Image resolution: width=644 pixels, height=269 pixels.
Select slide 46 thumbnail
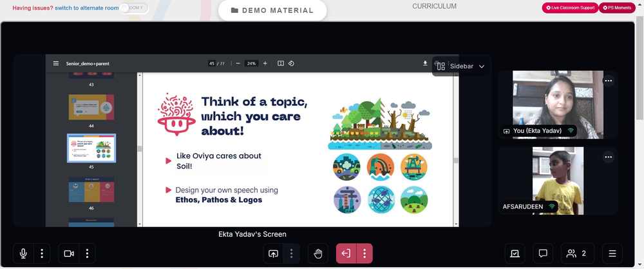[x=91, y=190]
